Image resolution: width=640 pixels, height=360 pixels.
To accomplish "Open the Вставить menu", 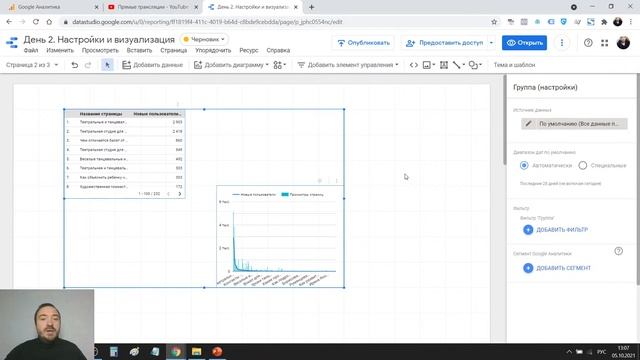I will (x=139, y=50).
